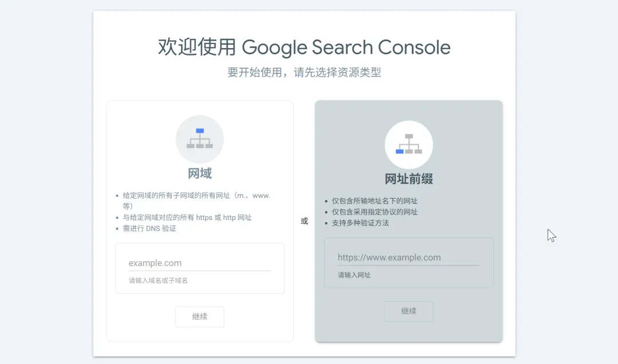
Task: Focus the https://www.example.com URL input field
Action: pos(409,258)
